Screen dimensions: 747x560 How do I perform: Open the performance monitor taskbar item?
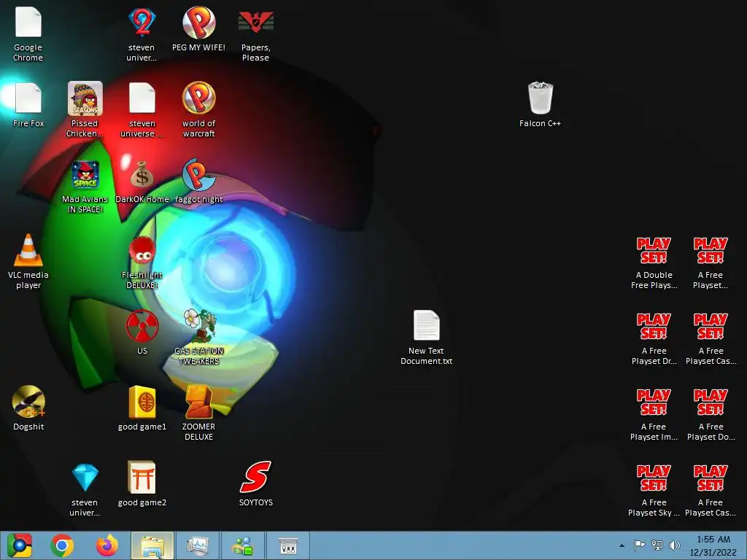tap(198, 545)
